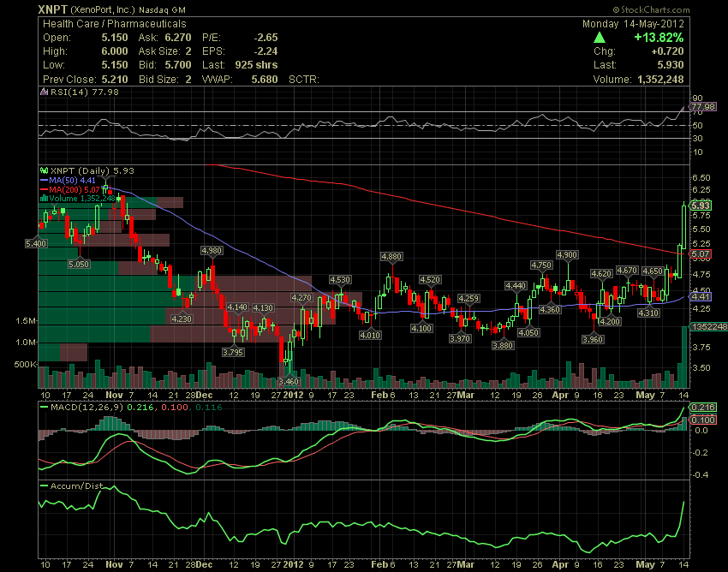Click the 4.900 April peak label
The image size is (728, 572).
pyautogui.click(x=567, y=255)
